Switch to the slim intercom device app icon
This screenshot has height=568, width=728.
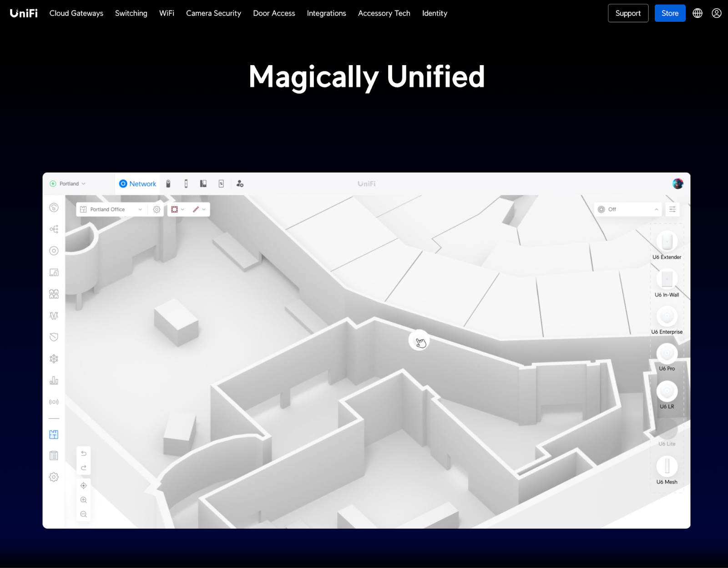click(186, 184)
